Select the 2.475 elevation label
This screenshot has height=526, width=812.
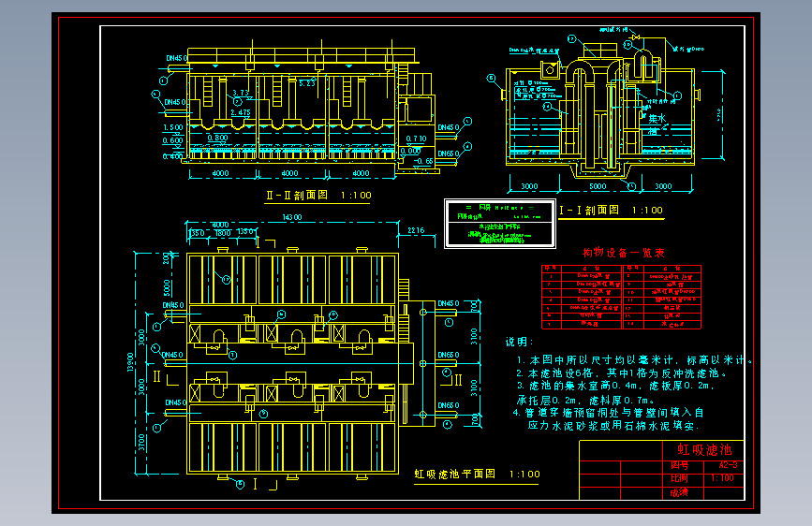coord(241,111)
